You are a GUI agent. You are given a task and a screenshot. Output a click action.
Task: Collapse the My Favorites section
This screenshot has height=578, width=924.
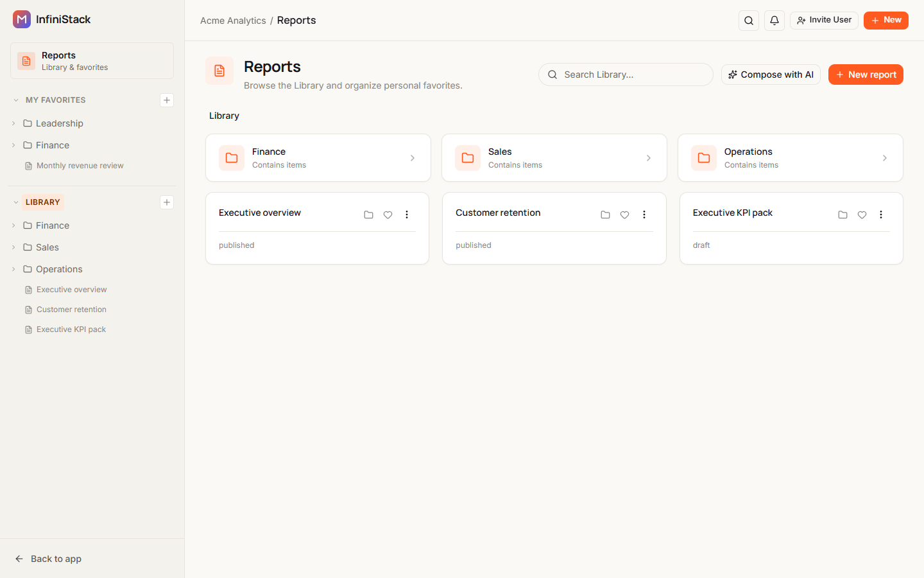(x=16, y=100)
